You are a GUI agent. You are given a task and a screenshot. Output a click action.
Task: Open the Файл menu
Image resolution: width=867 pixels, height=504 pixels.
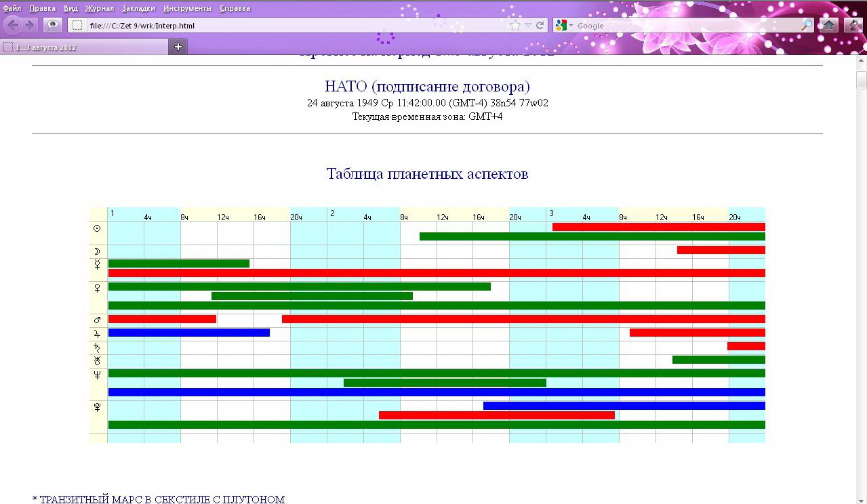12,8
